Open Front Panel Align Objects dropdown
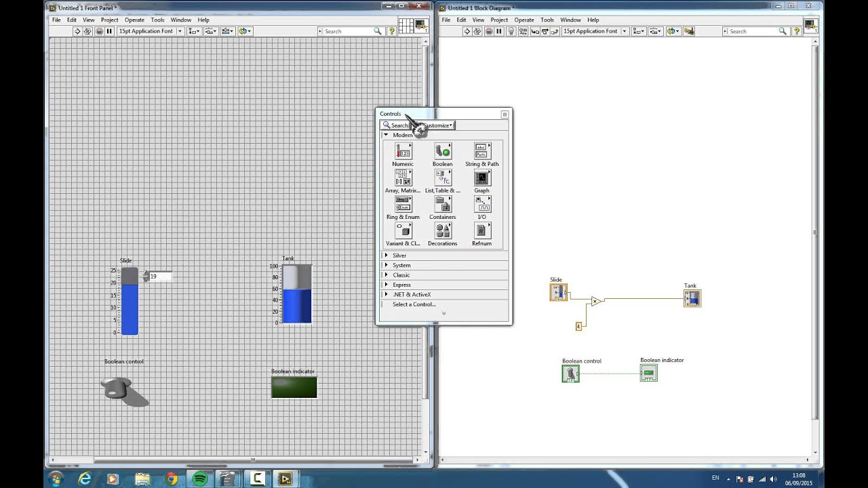 tap(194, 31)
